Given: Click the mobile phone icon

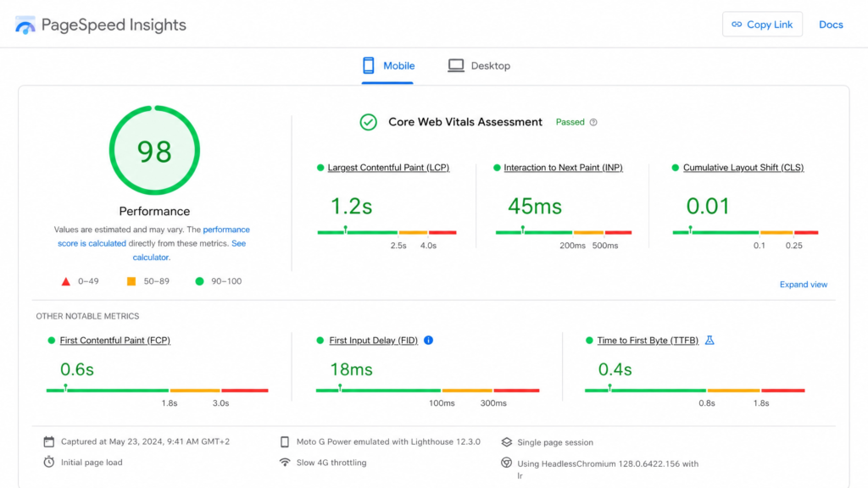Looking at the screenshot, I should tap(368, 65).
